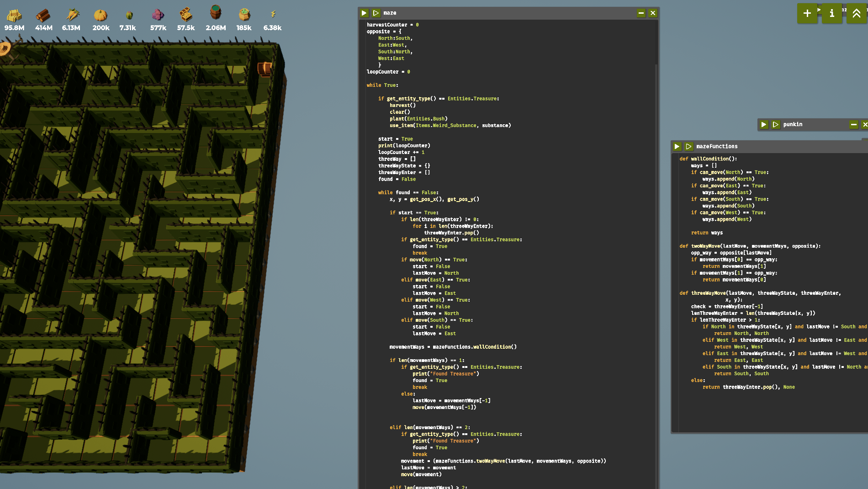Viewport: 868px width, 489px height.
Task: Click the cactus resource icon above 7.31k
Action: (129, 15)
